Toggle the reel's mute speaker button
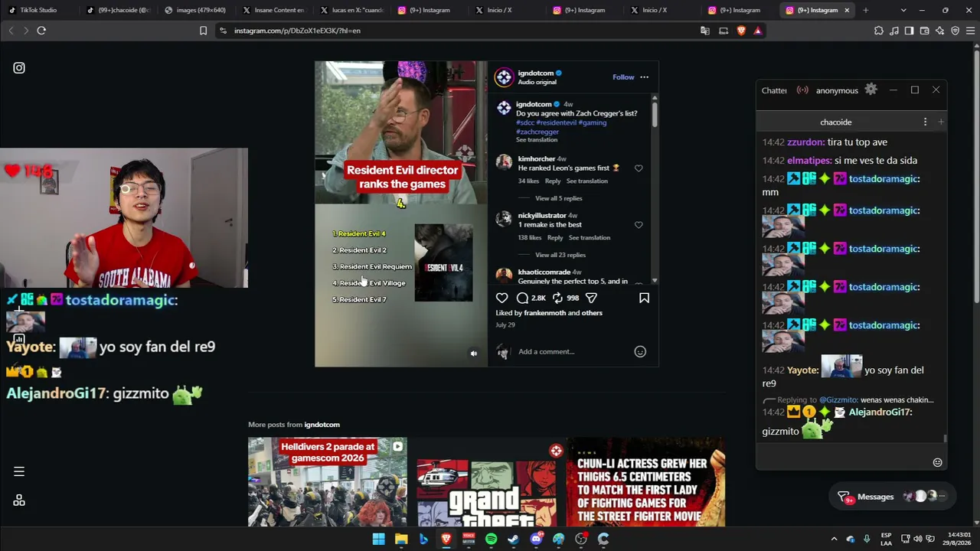 point(473,354)
